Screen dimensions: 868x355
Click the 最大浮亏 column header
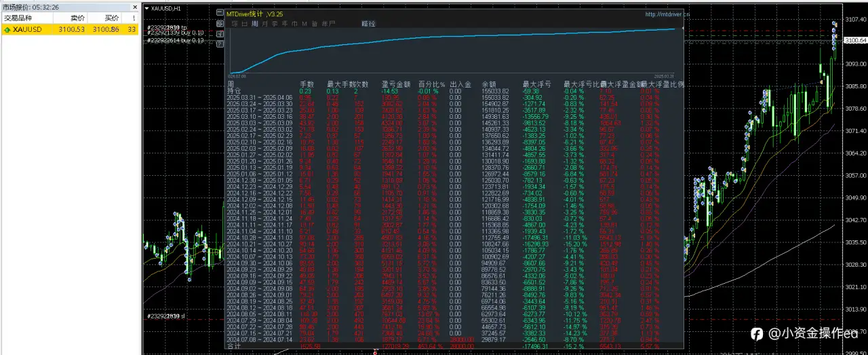click(538, 84)
